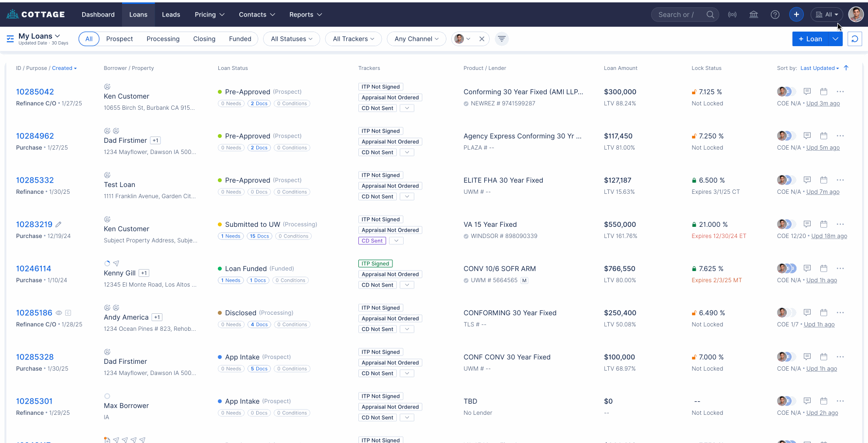868x443 pixels.
Task: Open loan 10285301 link
Action: (x=34, y=401)
